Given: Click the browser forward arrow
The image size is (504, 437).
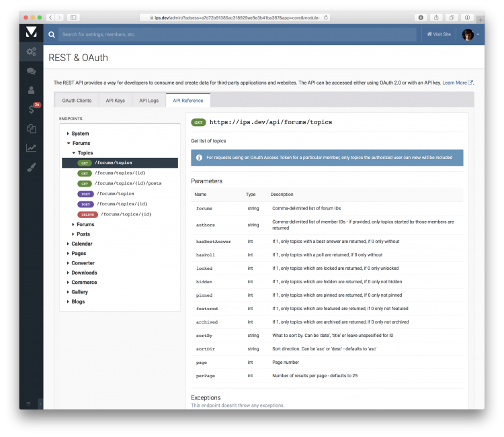Looking at the screenshot, I should pos(59,17).
